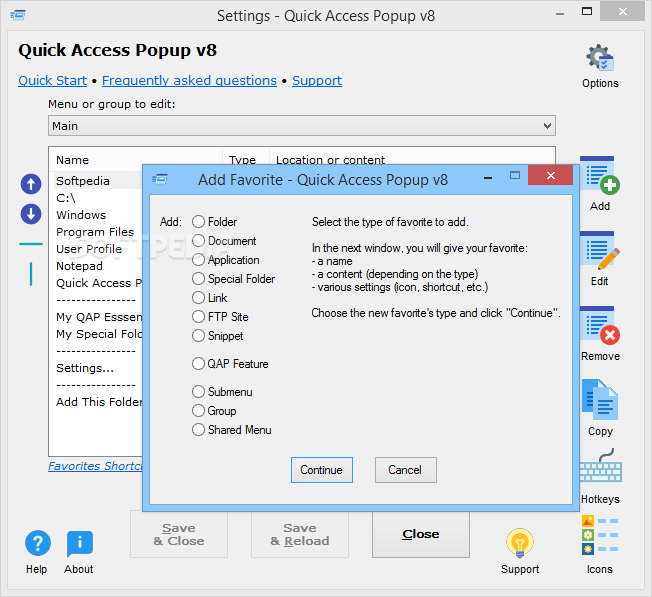Click the Add favorite icon in Settings
The width and height of the screenshot is (652, 597).
(600, 175)
